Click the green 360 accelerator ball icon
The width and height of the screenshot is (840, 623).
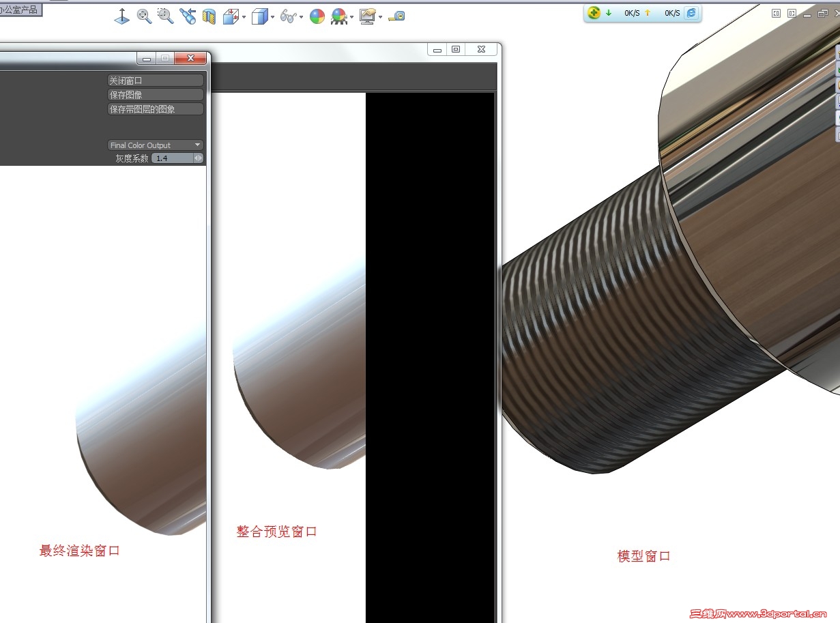pos(594,13)
